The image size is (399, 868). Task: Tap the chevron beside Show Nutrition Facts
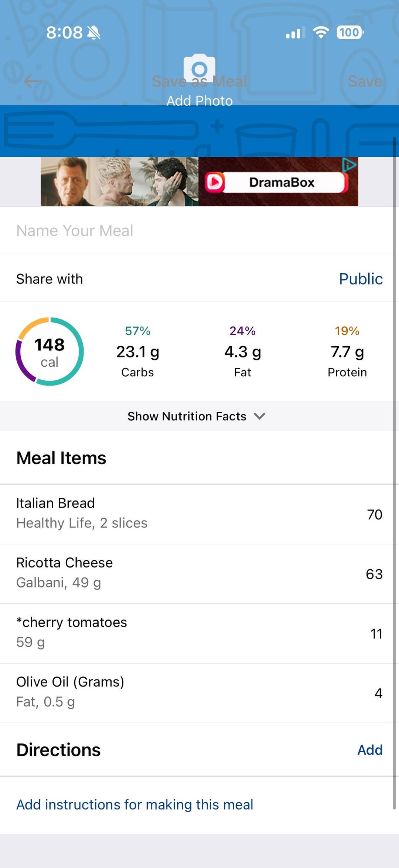tap(260, 416)
